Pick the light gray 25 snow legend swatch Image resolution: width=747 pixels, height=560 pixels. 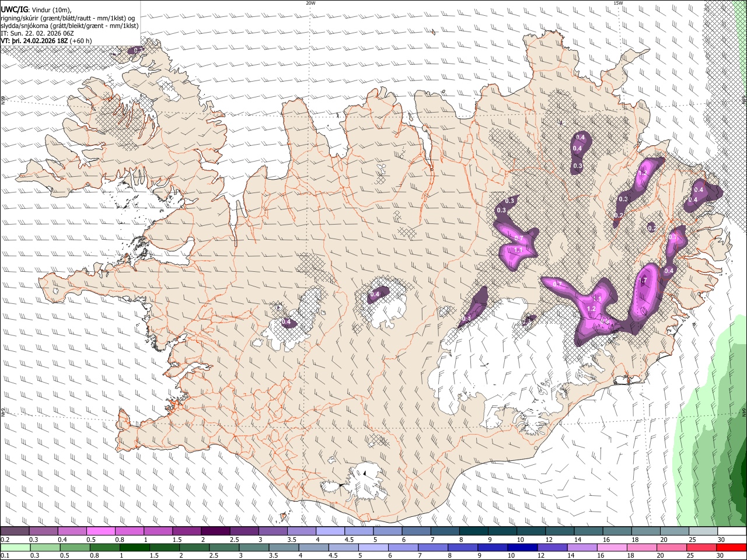click(x=703, y=531)
